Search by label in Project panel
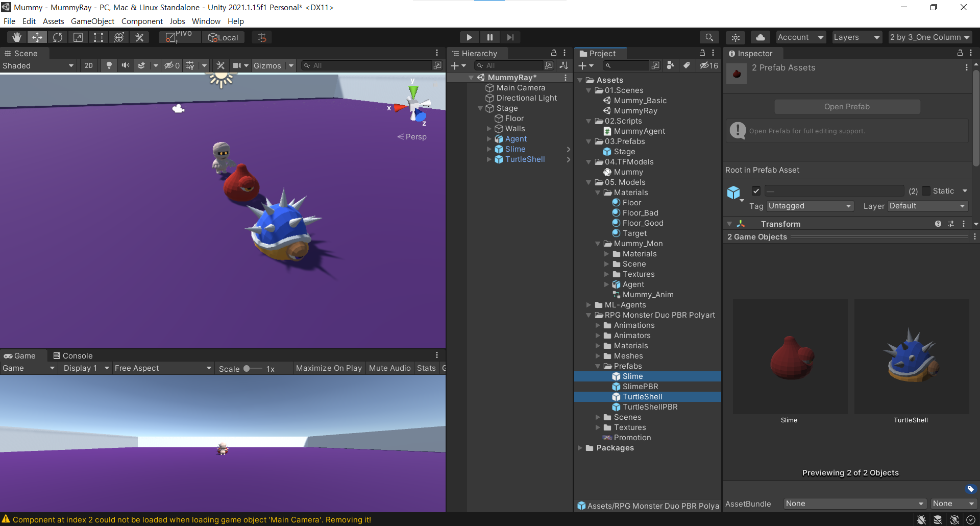 coord(687,65)
